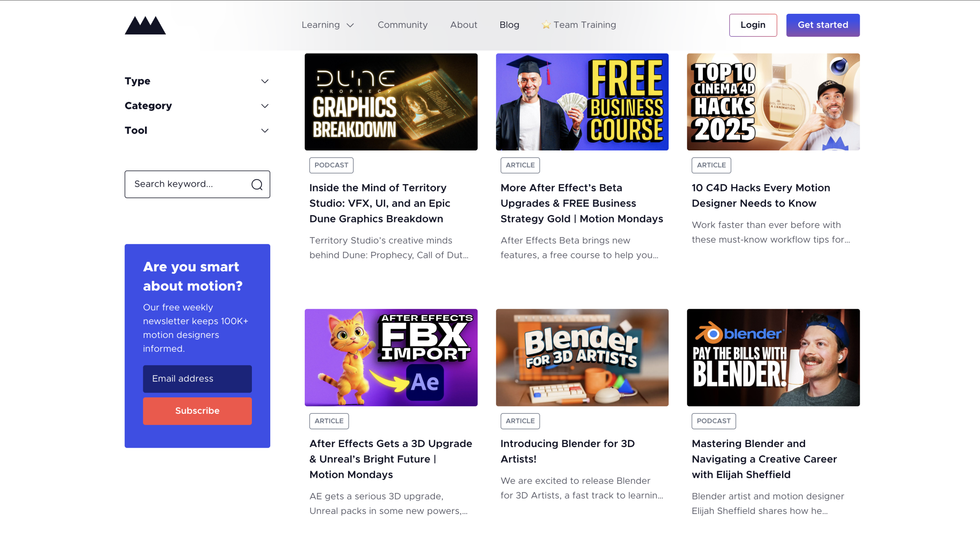Click ARTICLE tag under Blender for 3D Artists

pyautogui.click(x=520, y=421)
